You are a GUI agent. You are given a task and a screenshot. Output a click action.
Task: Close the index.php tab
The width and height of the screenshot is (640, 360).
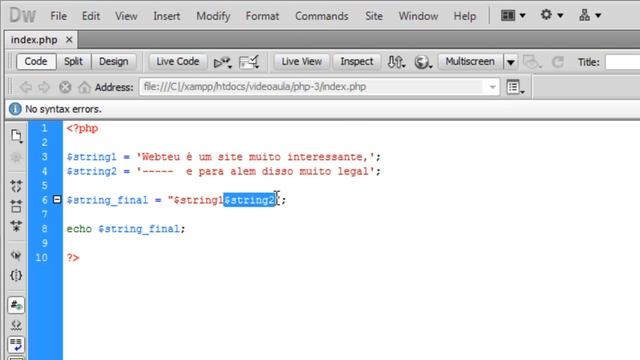[69, 40]
